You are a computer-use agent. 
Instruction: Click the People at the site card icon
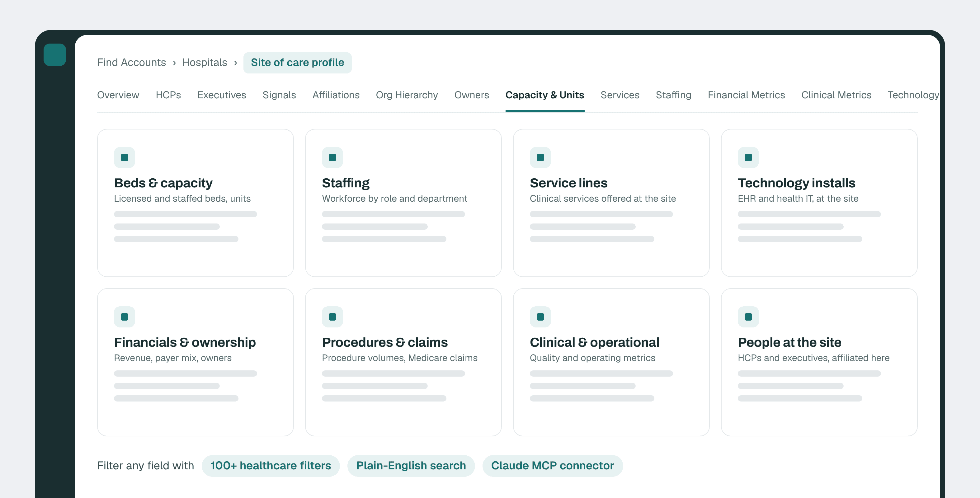(x=748, y=317)
